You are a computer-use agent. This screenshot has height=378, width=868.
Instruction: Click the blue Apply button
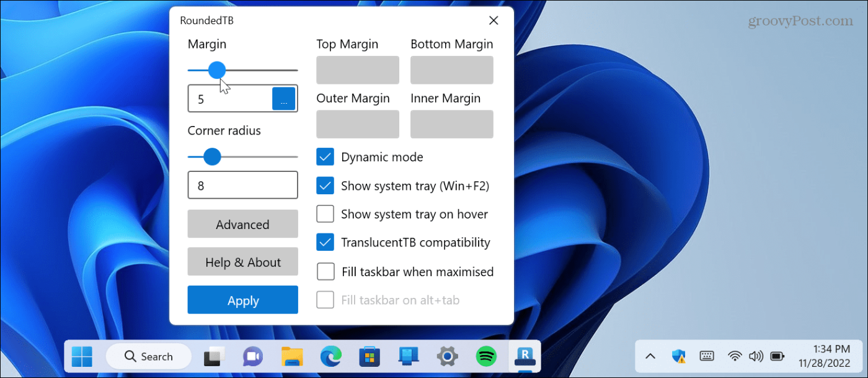(x=243, y=300)
